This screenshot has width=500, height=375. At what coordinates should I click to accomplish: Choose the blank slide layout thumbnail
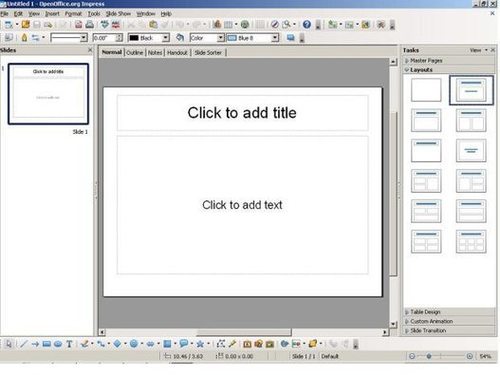click(426, 90)
